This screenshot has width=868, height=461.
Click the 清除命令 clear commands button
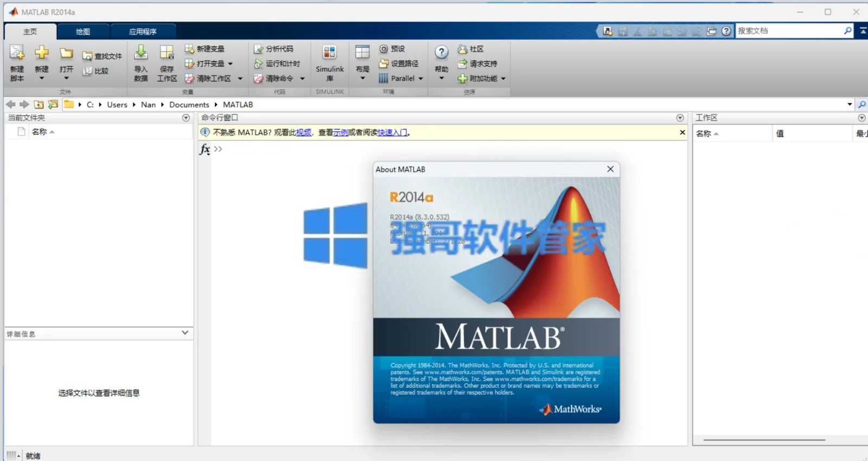pos(273,79)
